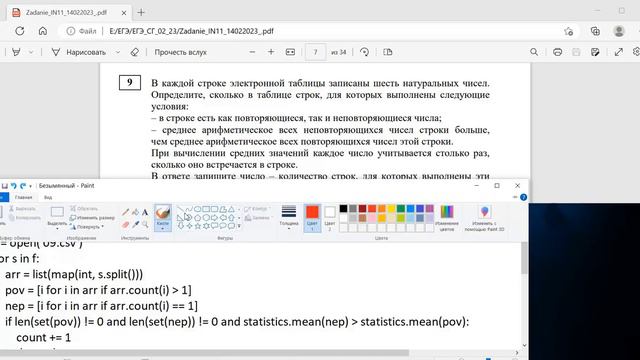
Task: Open the browser profile avatar
Action: (619, 31)
